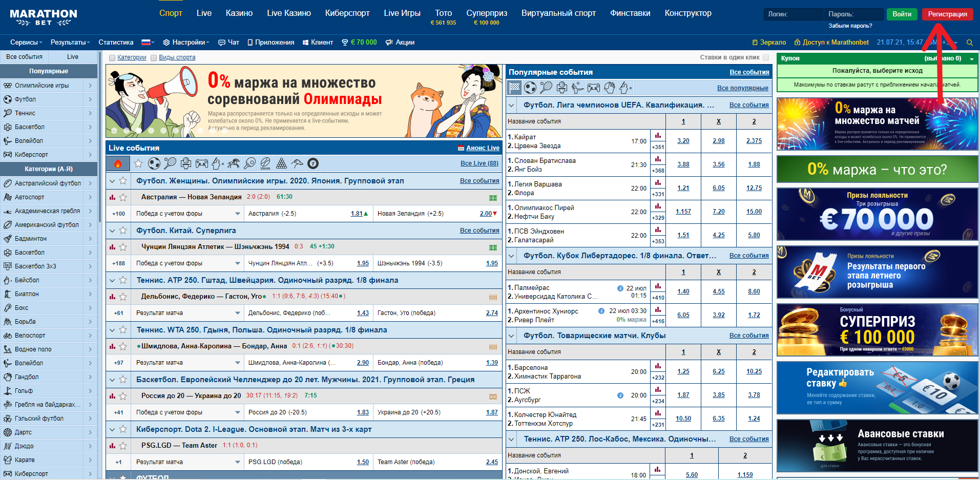The image size is (980, 480).
Task: Select volleyball player icon in Популярные события toolbar
Action: [x=578, y=88]
